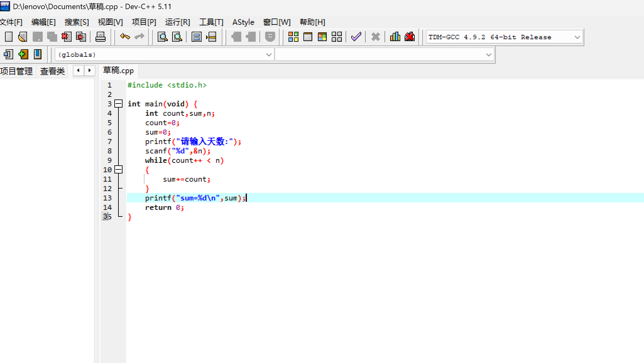
Task: Click the Compile icon with colored squares
Action: coord(293,37)
